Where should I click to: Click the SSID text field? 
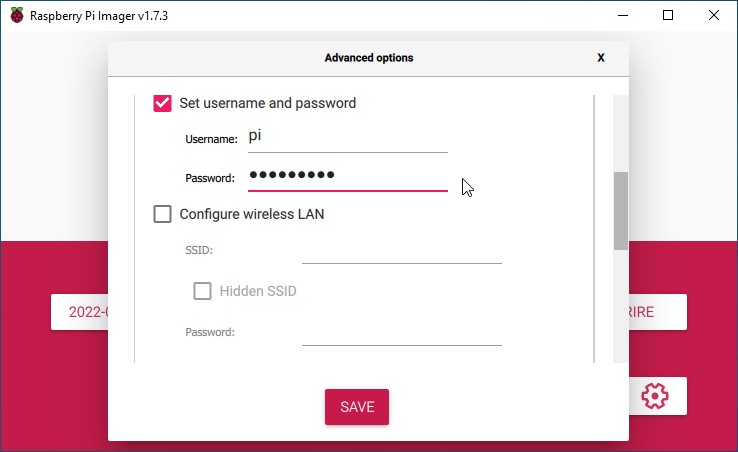tap(401, 251)
